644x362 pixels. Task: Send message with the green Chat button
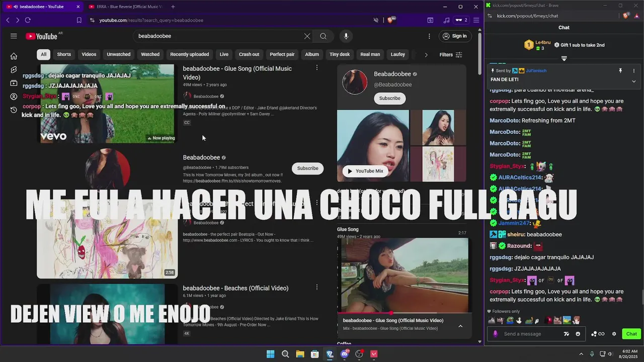[x=631, y=334]
